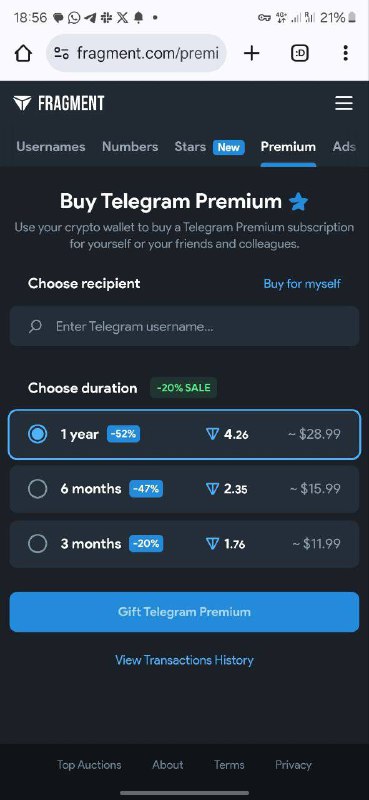Open View Transactions History
The height and width of the screenshot is (800, 369).
pos(184,660)
